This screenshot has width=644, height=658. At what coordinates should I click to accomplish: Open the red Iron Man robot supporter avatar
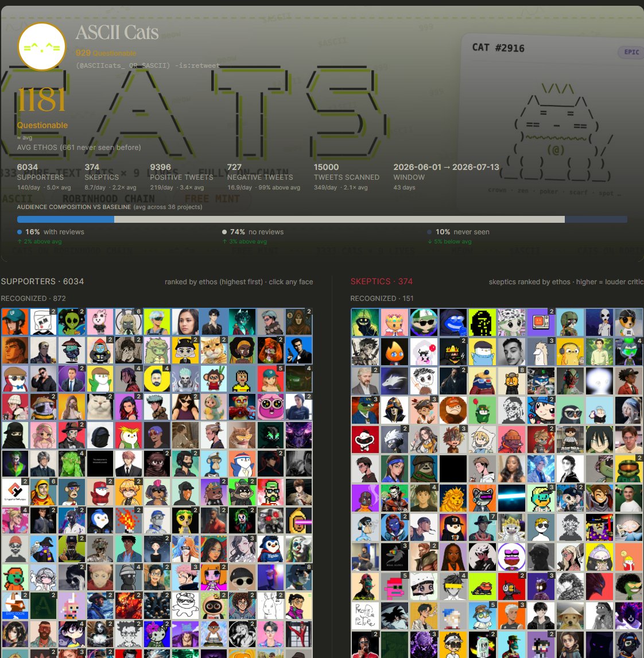tap(242, 407)
